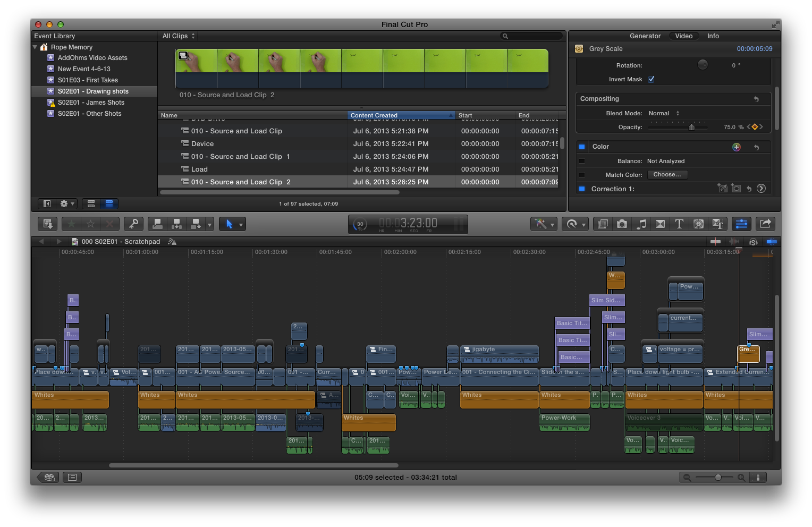The height and width of the screenshot is (527, 812).
Task: Toggle timeline snapping
Action: pyautogui.click(x=772, y=242)
